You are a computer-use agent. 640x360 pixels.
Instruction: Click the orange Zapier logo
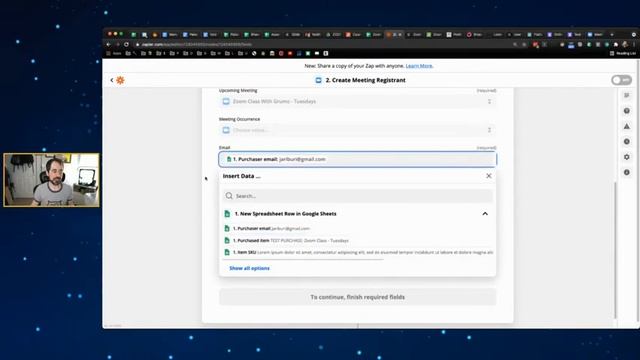(x=120, y=80)
